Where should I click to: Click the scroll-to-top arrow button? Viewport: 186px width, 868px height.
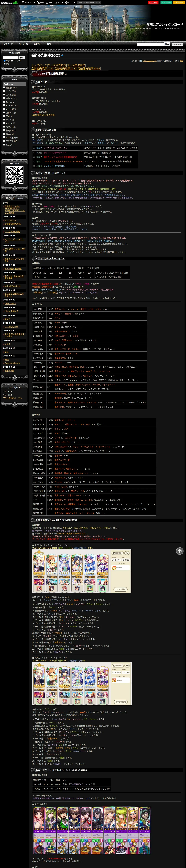click(x=180, y=551)
